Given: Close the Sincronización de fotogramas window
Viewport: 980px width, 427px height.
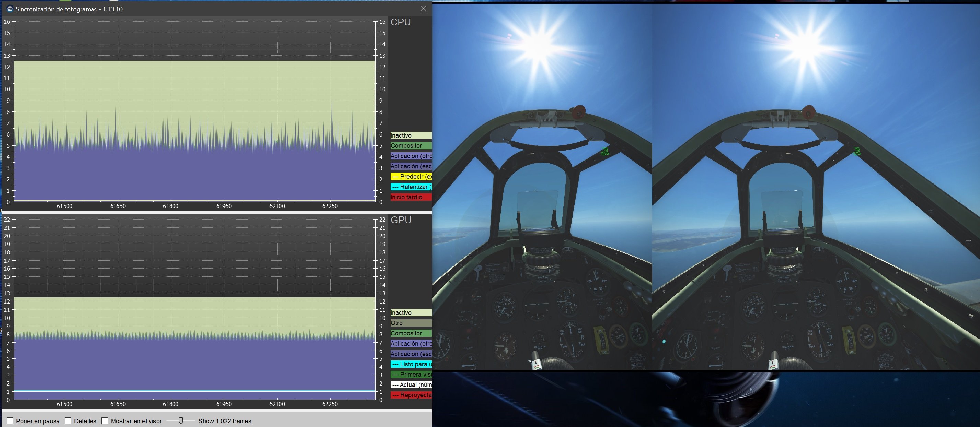Looking at the screenshot, I should click(x=423, y=9).
